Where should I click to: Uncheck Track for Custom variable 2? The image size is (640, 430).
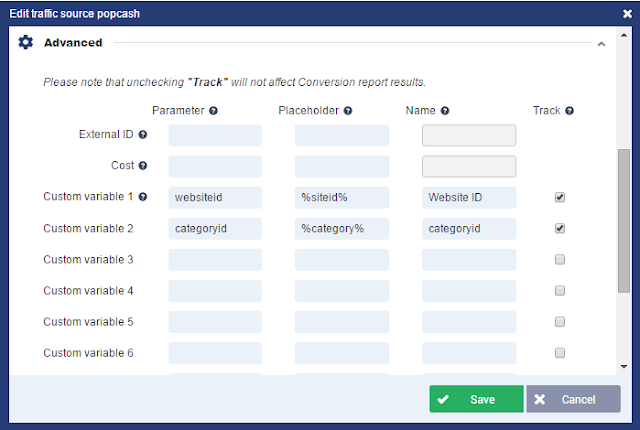(560, 228)
